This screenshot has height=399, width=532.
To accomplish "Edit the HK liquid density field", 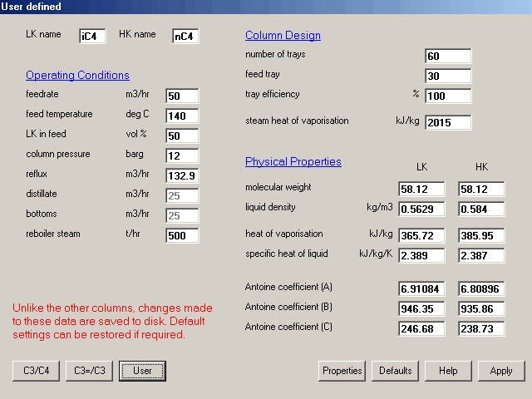I will [x=481, y=209].
